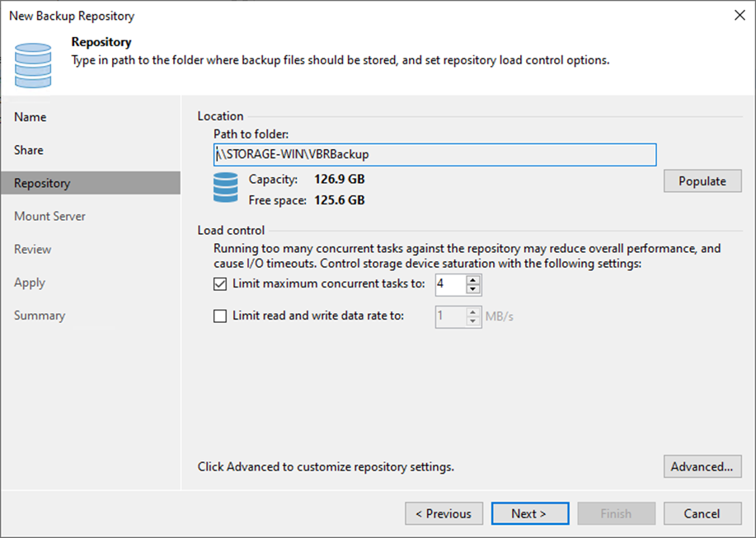Uncheck Limit maximum concurrent tasks checkbox
The width and height of the screenshot is (756, 538).
tap(220, 284)
